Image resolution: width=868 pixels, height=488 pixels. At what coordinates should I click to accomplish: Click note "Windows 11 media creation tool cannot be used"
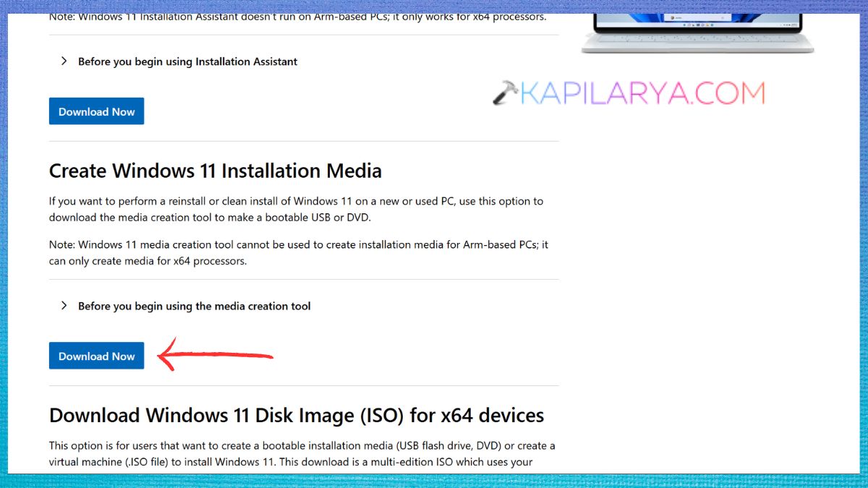(299, 253)
